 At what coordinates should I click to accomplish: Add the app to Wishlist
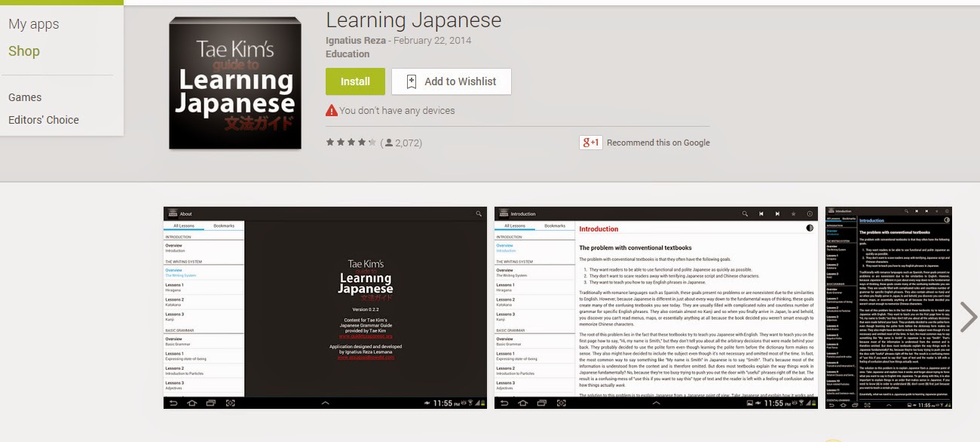451,81
